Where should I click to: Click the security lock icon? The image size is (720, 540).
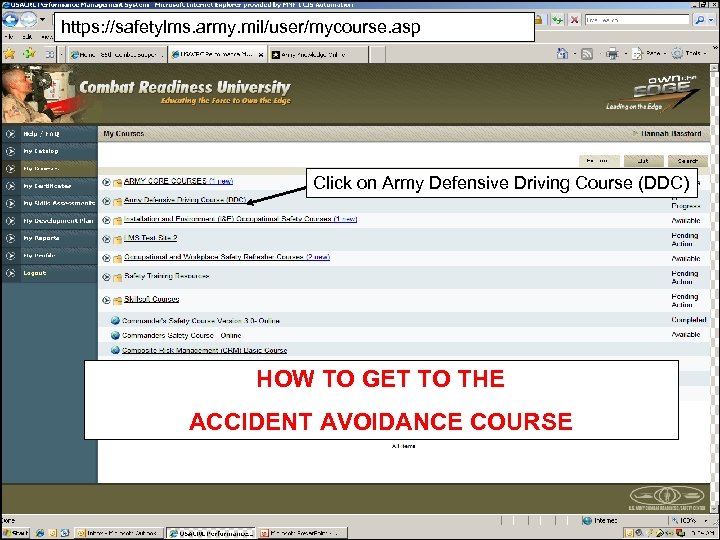click(539, 20)
